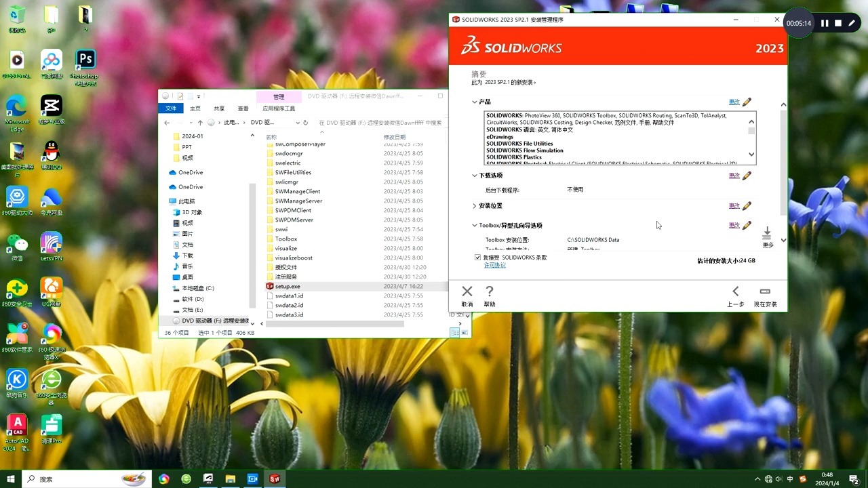Go back with the 上一步 arrow
The width and height of the screenshot is (868, 488).
736,291
